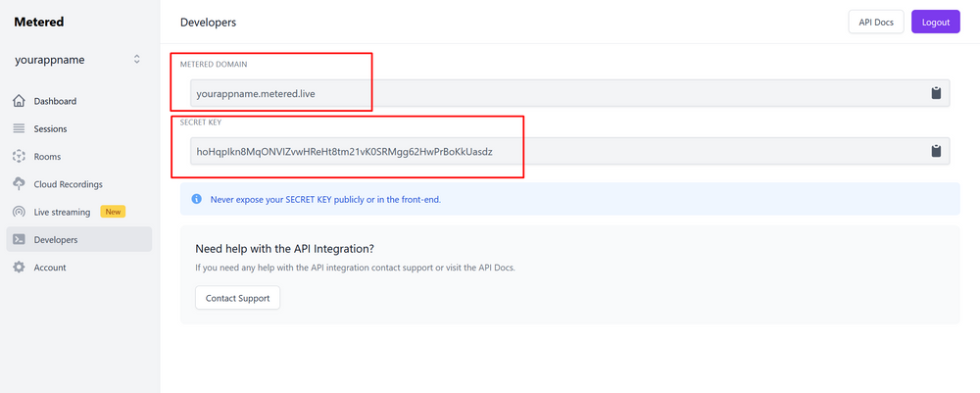
Task: Open the Account gear icon
Action: (19, 268)
